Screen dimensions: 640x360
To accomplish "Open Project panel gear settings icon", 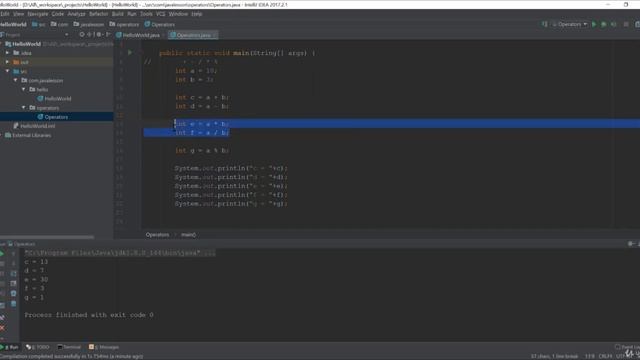I will (x=99, y=35).
